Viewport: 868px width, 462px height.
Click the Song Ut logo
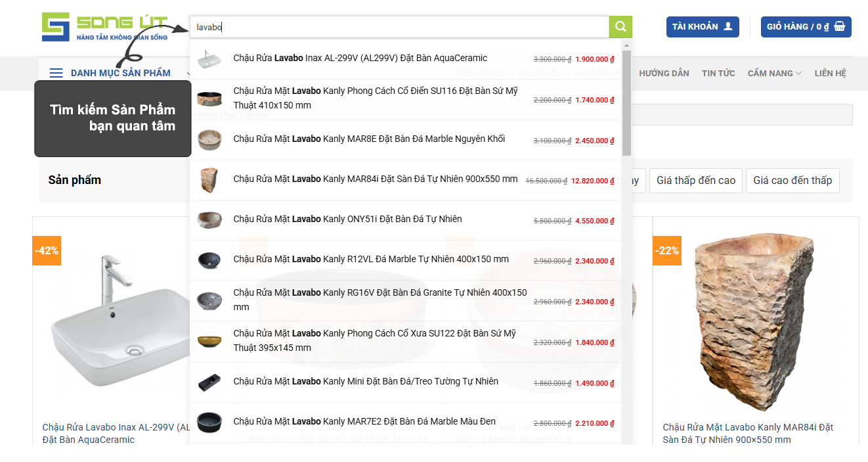[105, 27]
